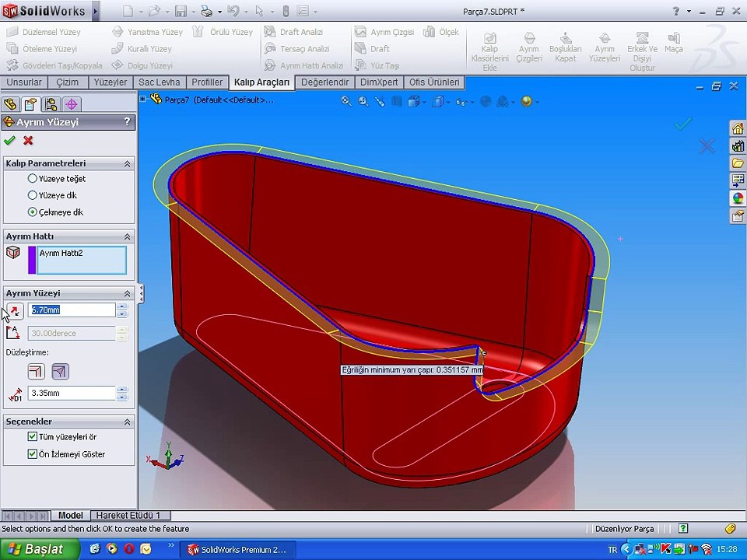Click the Dolgu Yüzeyi command
The height and width of the screenshot is (560, 747).
(x=142, y=65)
